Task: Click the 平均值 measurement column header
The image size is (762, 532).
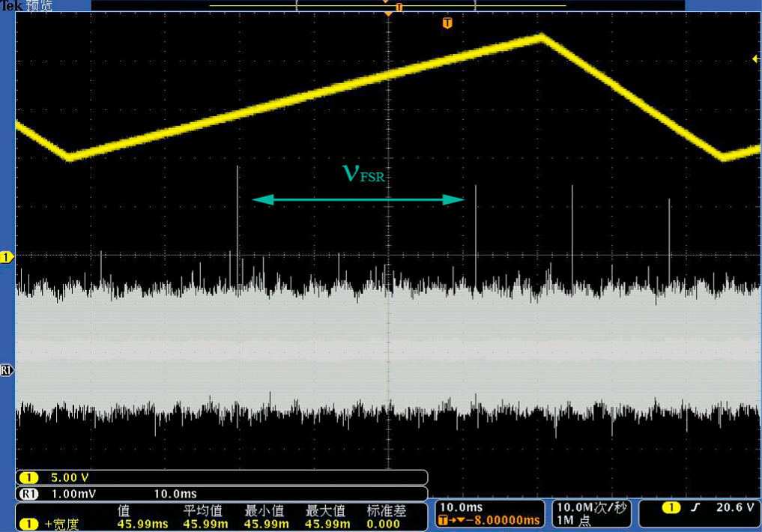Action: [x=203, y=511]
